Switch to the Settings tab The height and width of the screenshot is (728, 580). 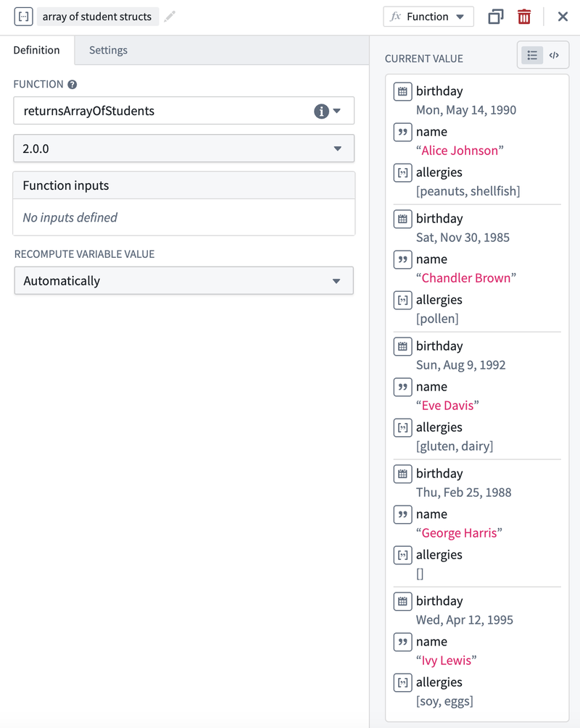tap(108, 50)
